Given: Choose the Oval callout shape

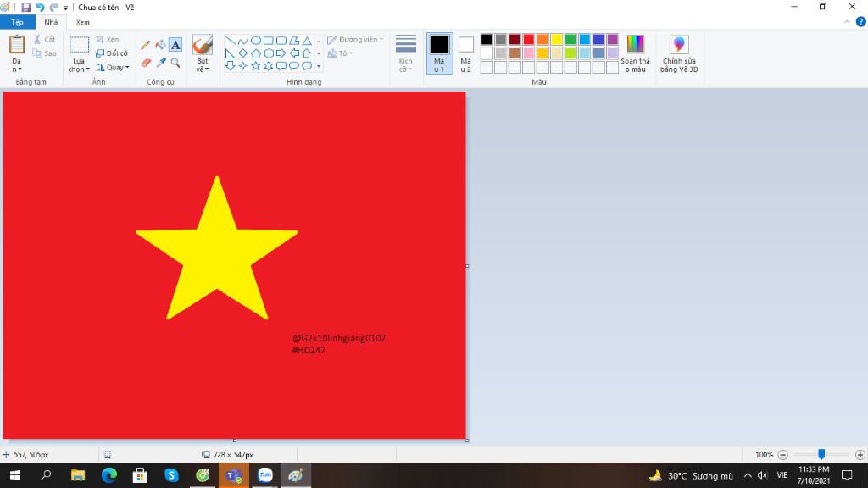Looking at the screenshot, I should (294, 66).
